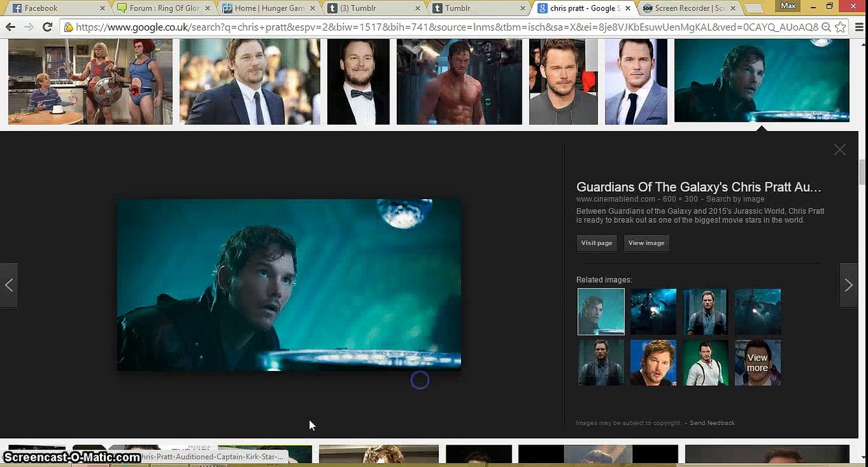Viewport: 868px width, 467px height.
Task: Click the zoom magnifier icon in address bar
Action: [x=826, y=27]
